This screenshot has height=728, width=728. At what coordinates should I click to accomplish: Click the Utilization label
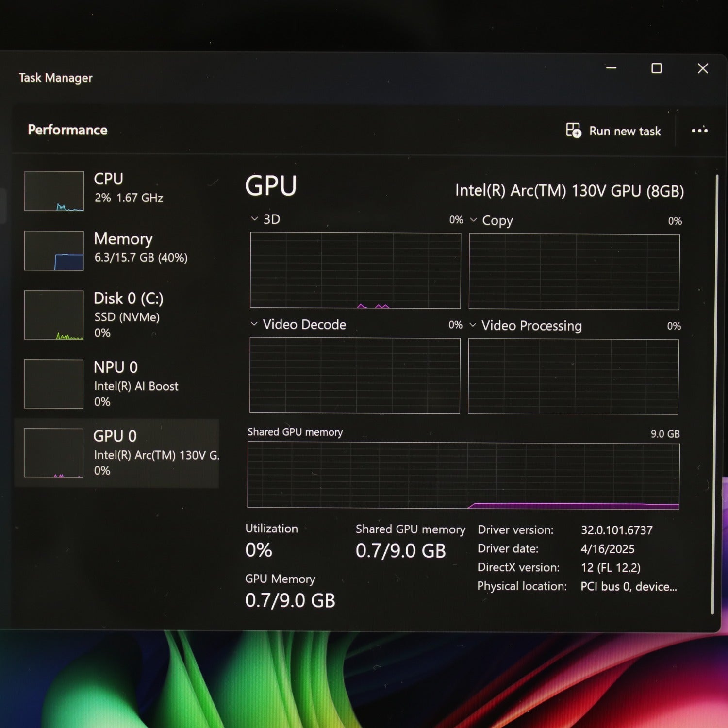(x=271, y=529)
